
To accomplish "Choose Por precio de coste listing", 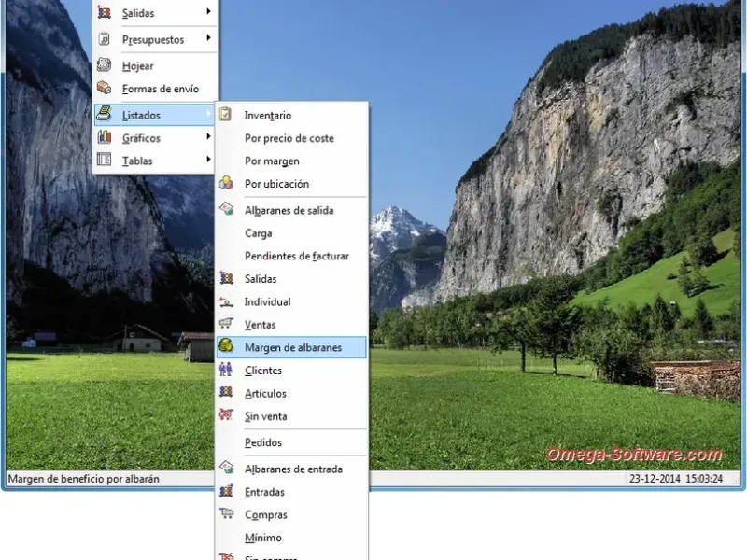I will 291,138.
